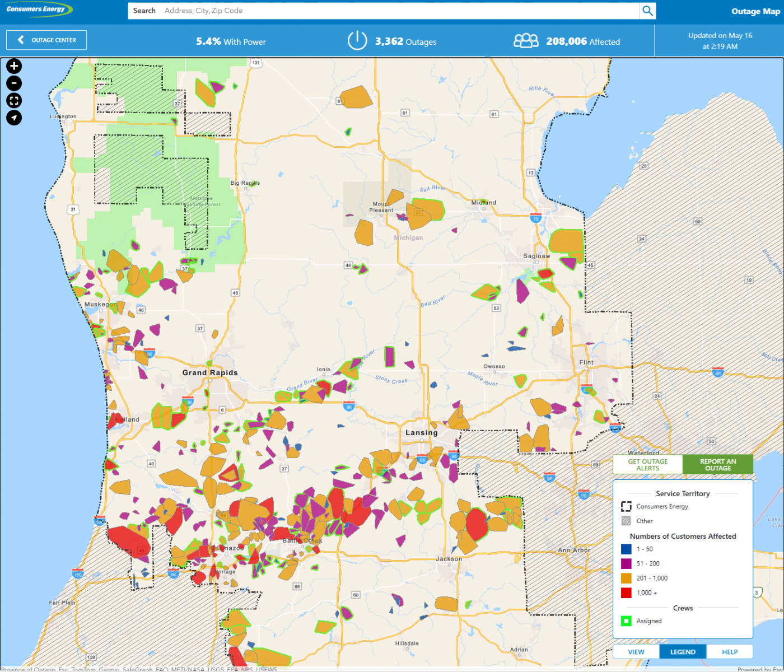This screenshot has height=672, width=784.
Task: Click the Muskegon city label
Action: [x=101, y=304]
